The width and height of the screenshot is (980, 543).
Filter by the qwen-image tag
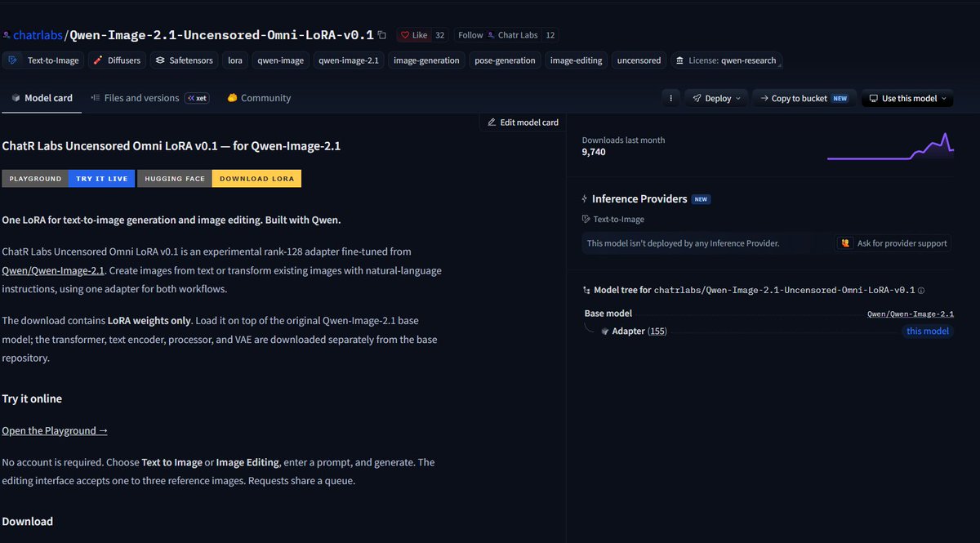pyautogui.click(x=281, y=60)
